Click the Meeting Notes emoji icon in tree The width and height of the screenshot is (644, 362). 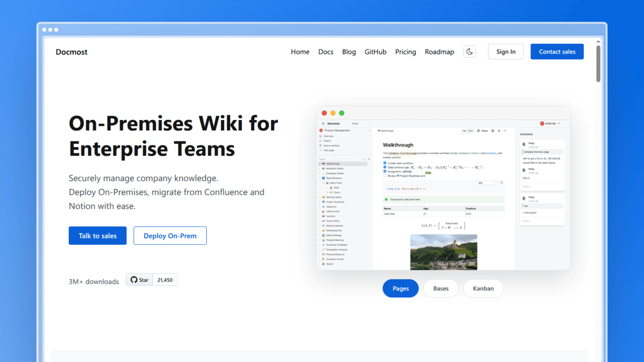[x=324, y=197]
